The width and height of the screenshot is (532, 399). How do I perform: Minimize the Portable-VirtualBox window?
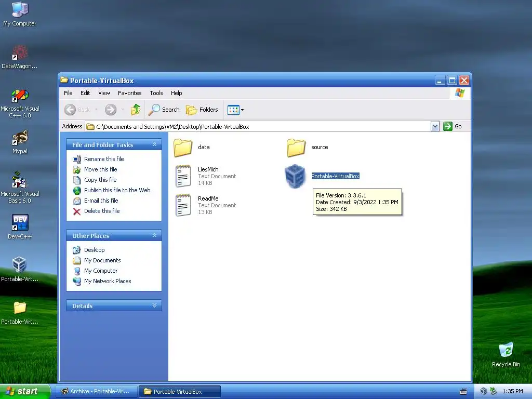click(x=440, y=81)
